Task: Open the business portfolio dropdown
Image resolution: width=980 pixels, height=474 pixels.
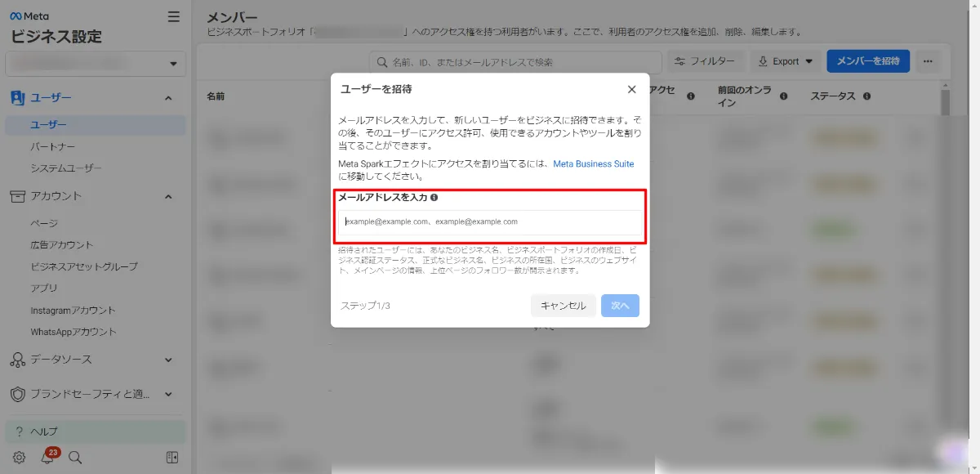Action: pyautogui.click(x=96, y=64)
